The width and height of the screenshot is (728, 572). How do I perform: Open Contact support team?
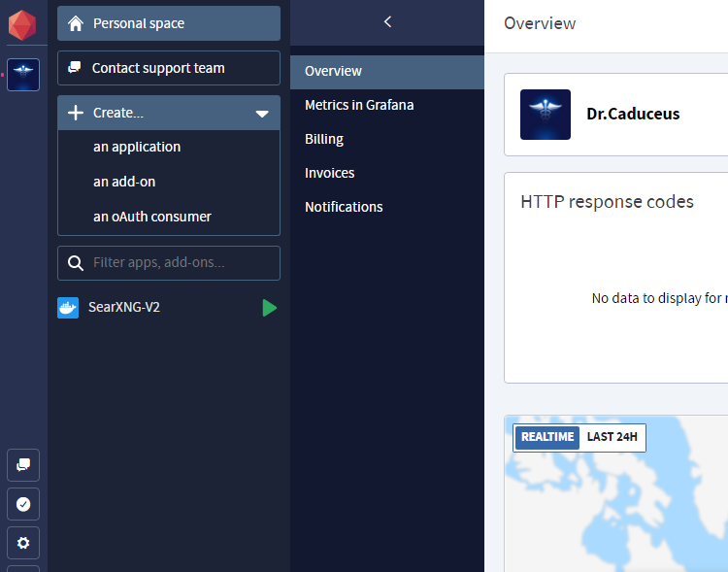tap(169, 68)
